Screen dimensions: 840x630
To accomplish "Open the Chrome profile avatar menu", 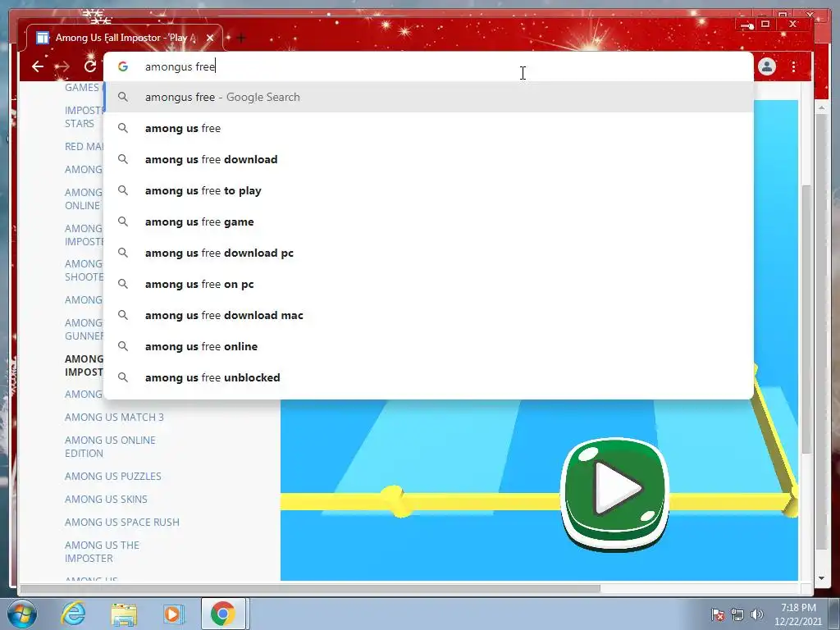I will coord(767,66).
